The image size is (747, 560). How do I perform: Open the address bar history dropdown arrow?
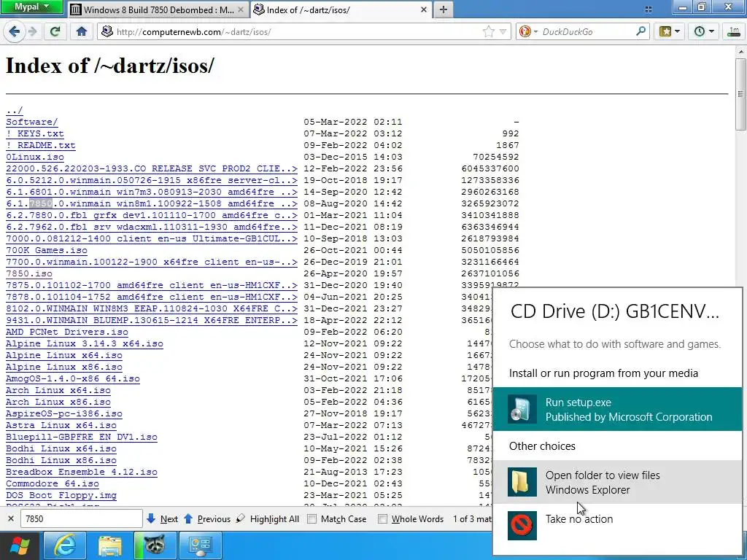[503, 32]
